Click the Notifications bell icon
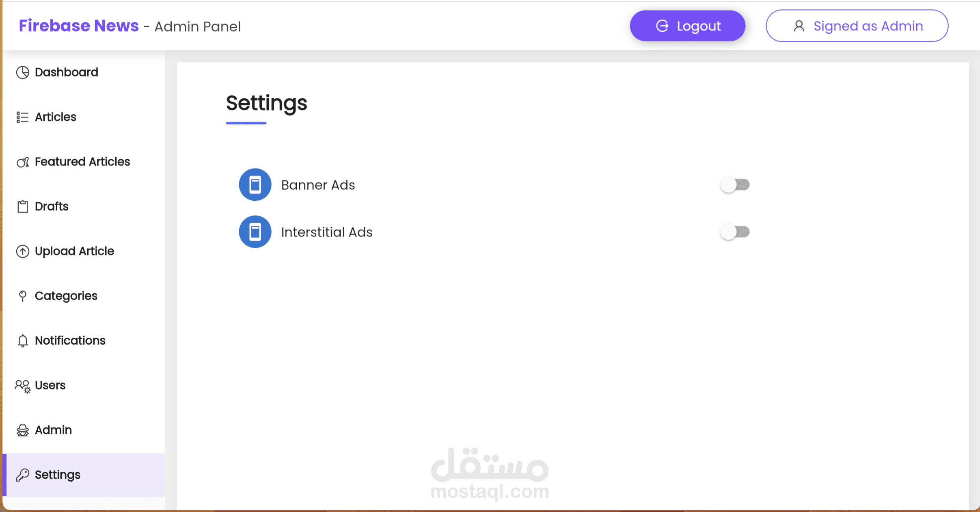Image resolution: width=980 pixels, height=512 pixels. [23, 341]
